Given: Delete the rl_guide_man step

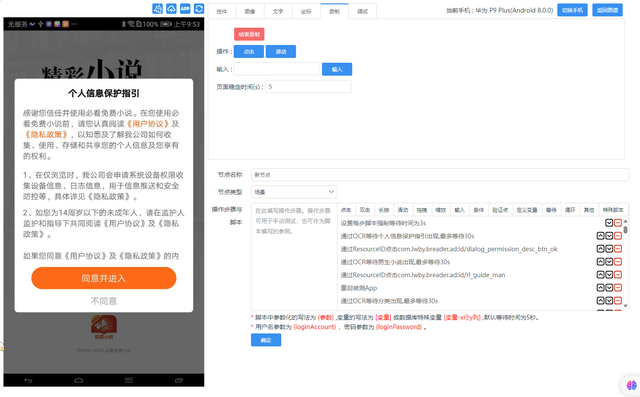Looking at the screenshot, I should [x=618, y=275].
